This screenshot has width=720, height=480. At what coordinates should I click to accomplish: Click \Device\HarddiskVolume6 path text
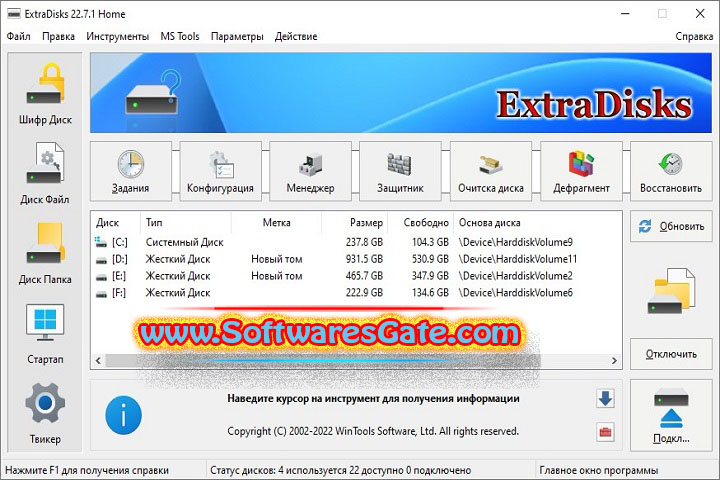tap(516, 293)
